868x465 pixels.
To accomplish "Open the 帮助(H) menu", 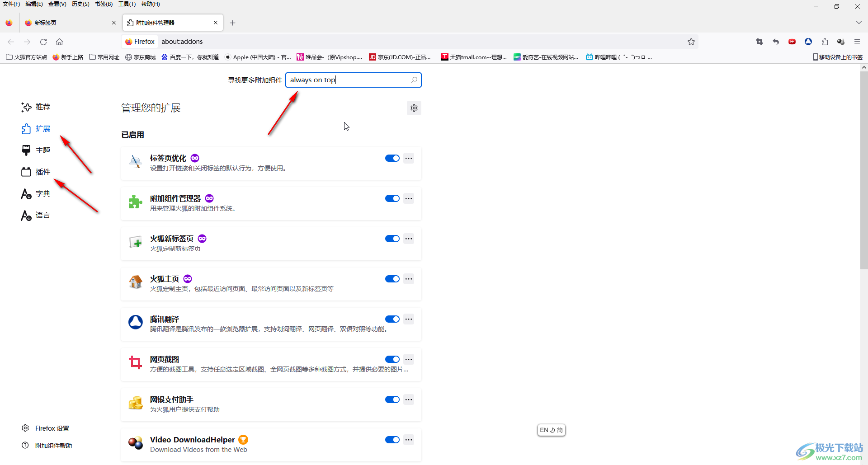I will [151, 4].
